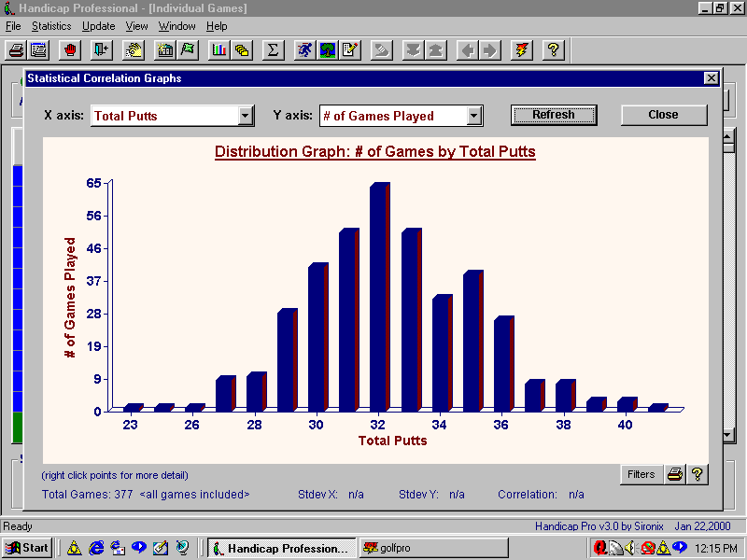Click the tallest bar at 32 putts
Viewport: 747px width, 560px height.
coord(378,299)
